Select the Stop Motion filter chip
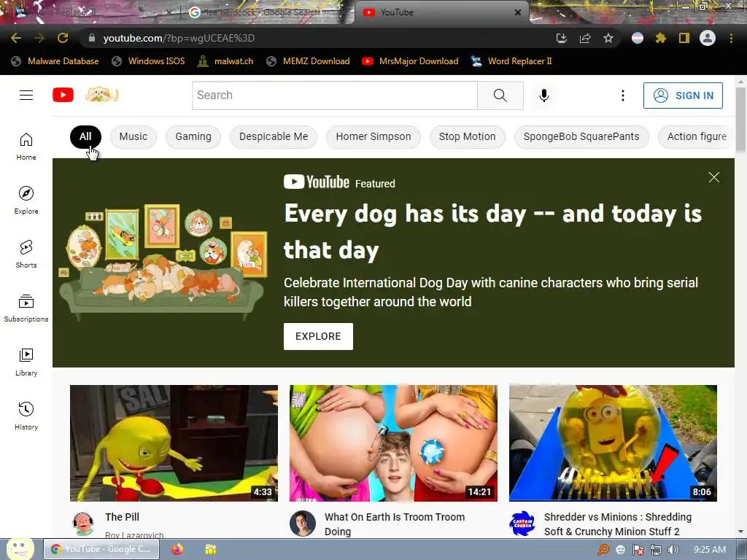 (x=468, y=136)
